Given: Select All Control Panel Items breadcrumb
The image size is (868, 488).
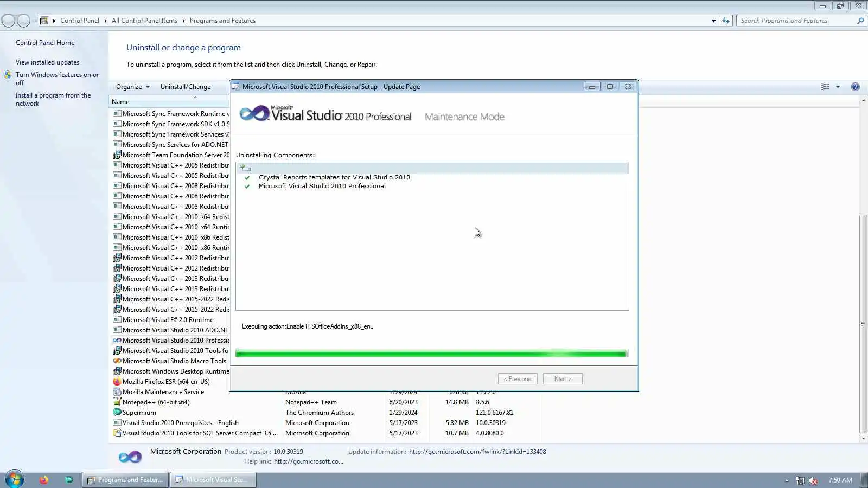Looking at the screenshot, I should (144, 21).
